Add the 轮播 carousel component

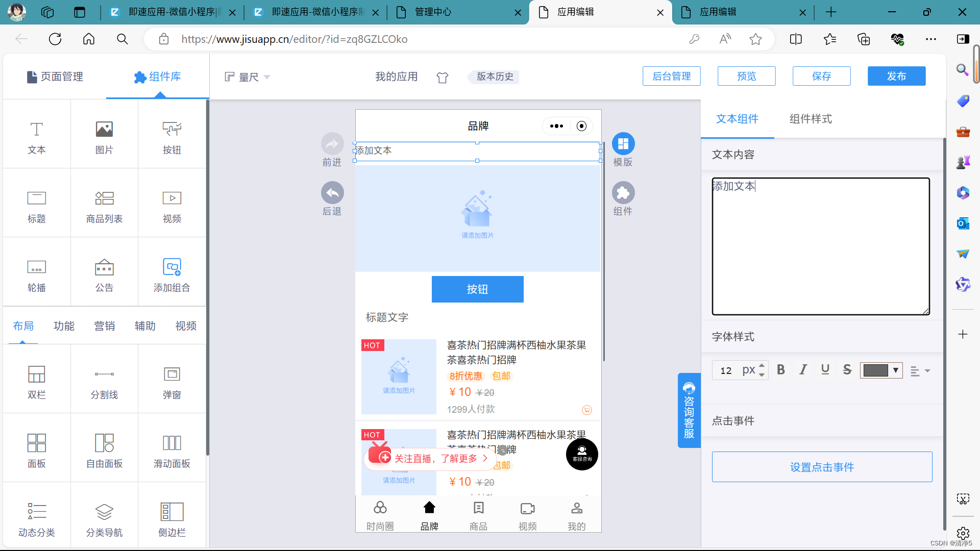pos(36,274)
